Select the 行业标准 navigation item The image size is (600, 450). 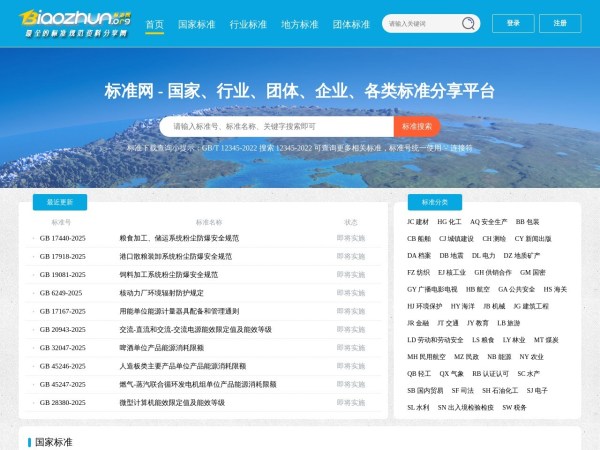pos(248,24)
